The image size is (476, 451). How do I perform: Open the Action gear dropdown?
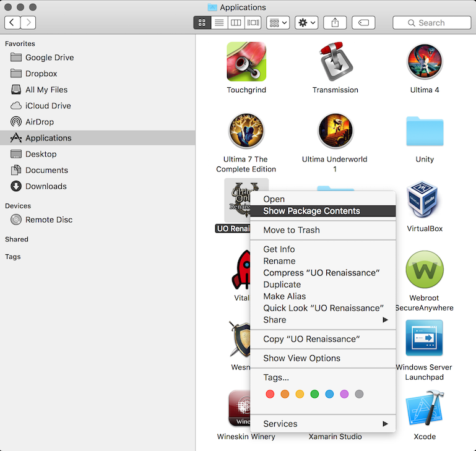[x=306, y=23]
